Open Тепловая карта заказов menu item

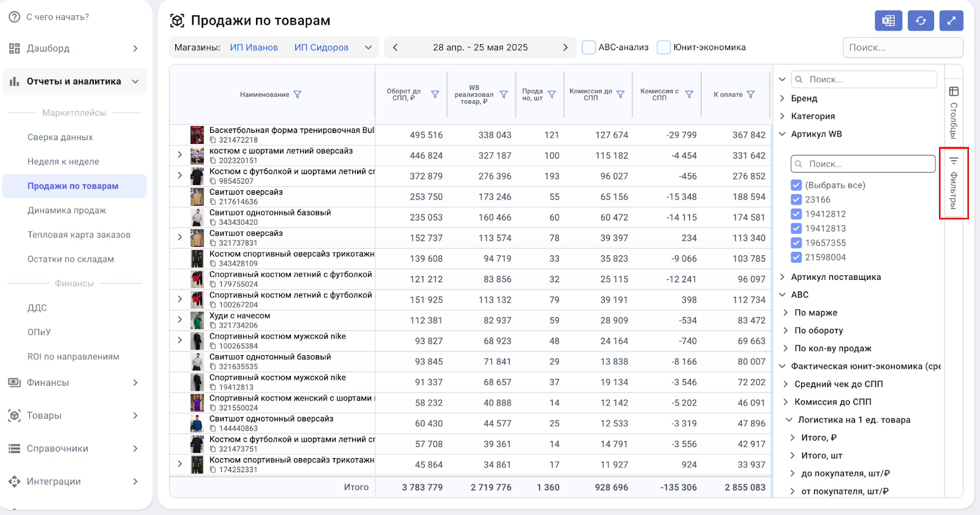point(79,235)
